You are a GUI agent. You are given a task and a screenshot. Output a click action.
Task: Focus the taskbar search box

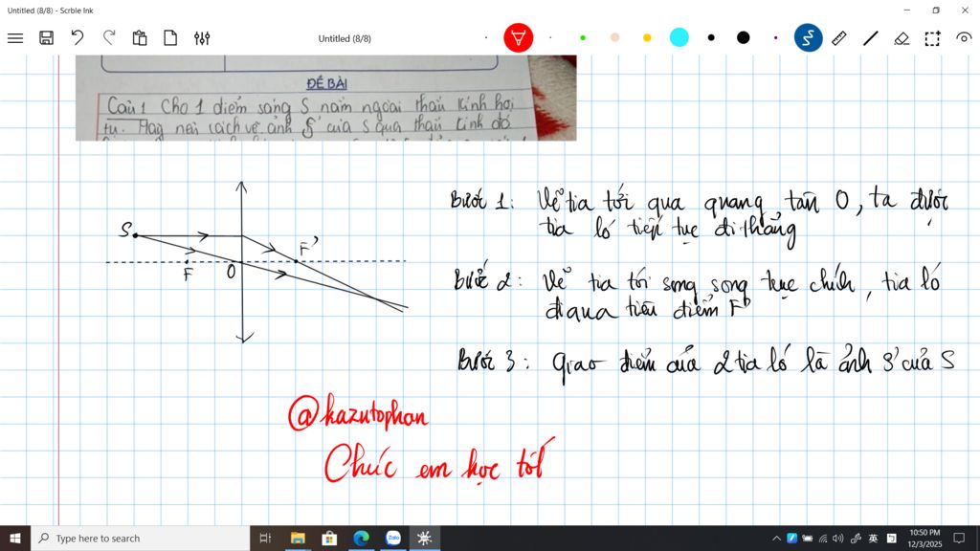[x=140, y=538]
